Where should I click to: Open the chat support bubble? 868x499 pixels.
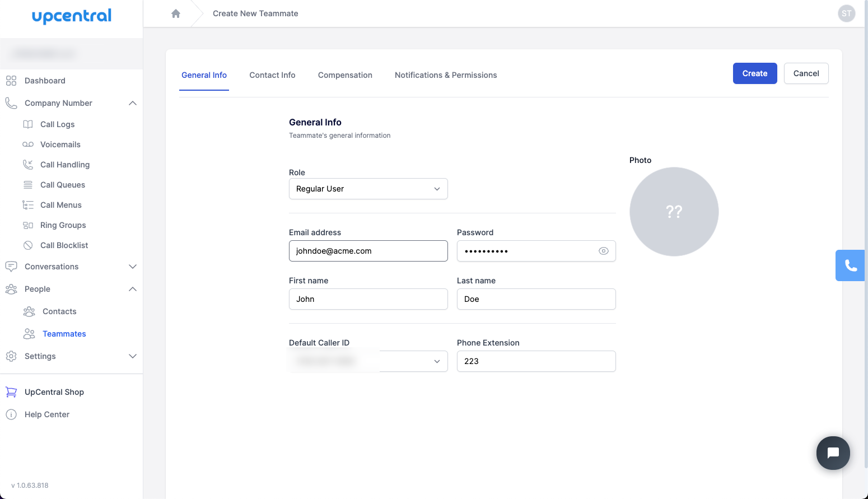[x=833, y=453]
